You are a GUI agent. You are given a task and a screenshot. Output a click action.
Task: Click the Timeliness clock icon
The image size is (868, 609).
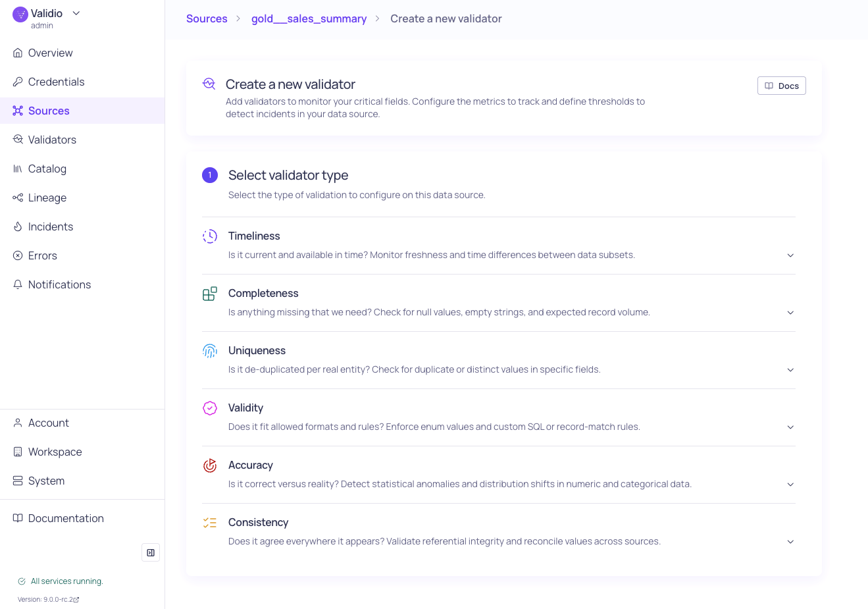[x=210, y=236]
